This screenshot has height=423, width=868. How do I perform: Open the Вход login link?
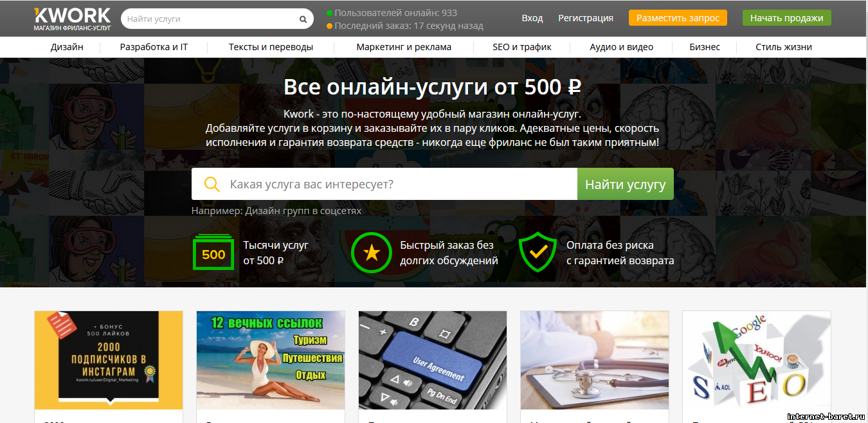click(532, 18)
